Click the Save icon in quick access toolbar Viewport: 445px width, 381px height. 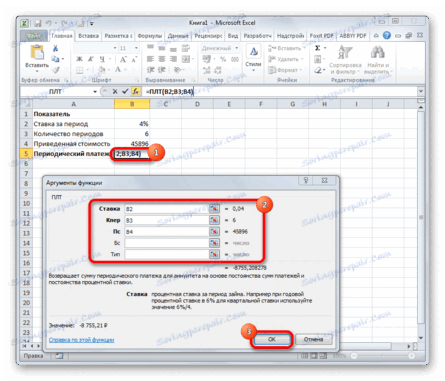click(38, 23)
